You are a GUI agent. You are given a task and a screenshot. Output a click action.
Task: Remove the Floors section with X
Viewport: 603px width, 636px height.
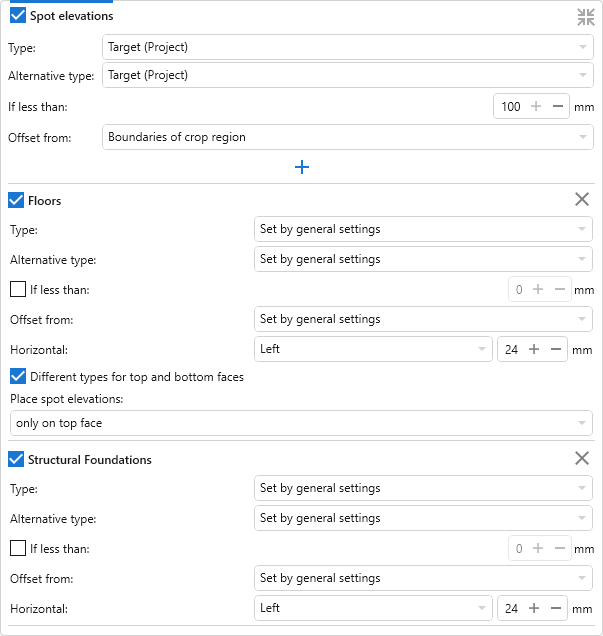click(x=582, y=200)
